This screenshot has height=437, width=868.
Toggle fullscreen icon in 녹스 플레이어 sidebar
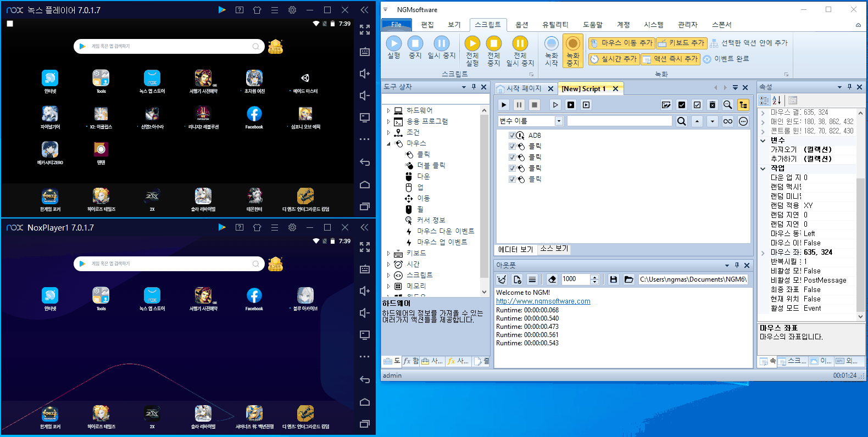(x=365, y=30)
